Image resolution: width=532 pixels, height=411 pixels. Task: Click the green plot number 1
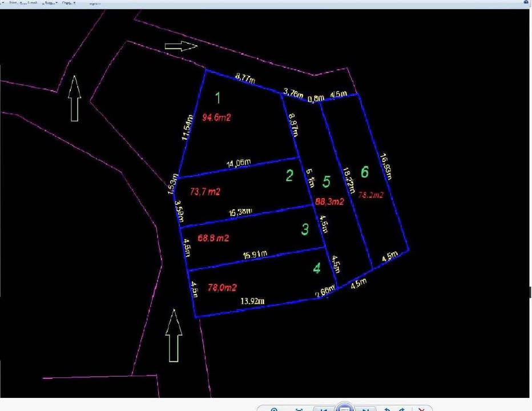(217, 98)
